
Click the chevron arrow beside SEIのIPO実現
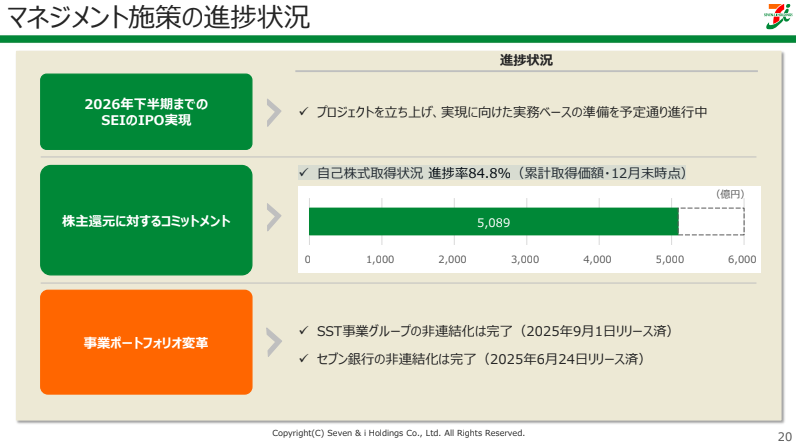[272, 112]
